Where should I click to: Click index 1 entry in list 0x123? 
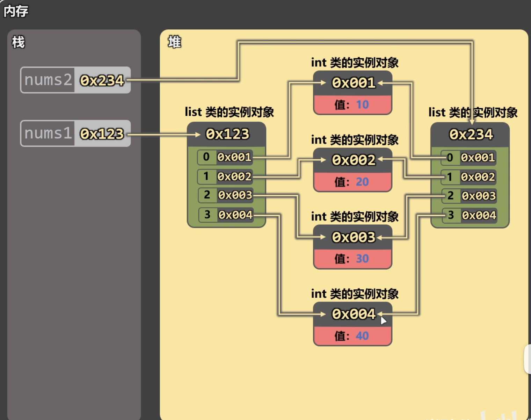click(225, 176)
